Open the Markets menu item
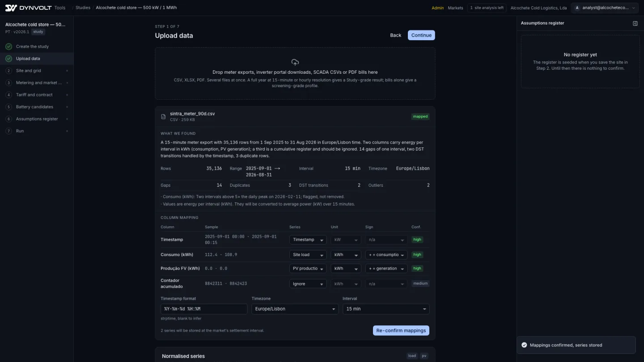Screen dimensions: 644x362 pyautogui.click(x=455, y=8)
